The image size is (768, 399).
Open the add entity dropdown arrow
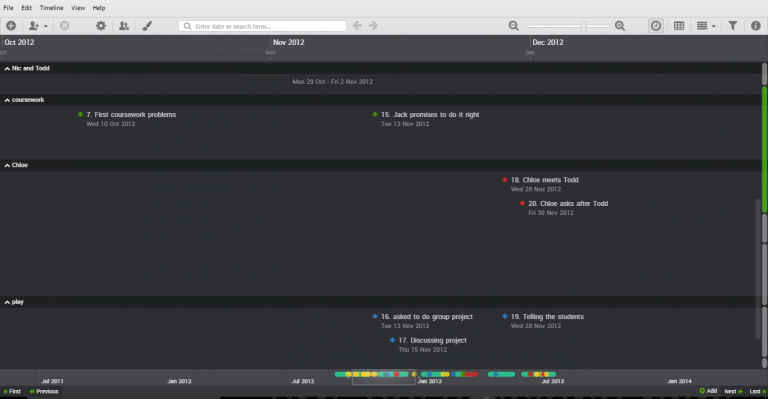(46, 26)
